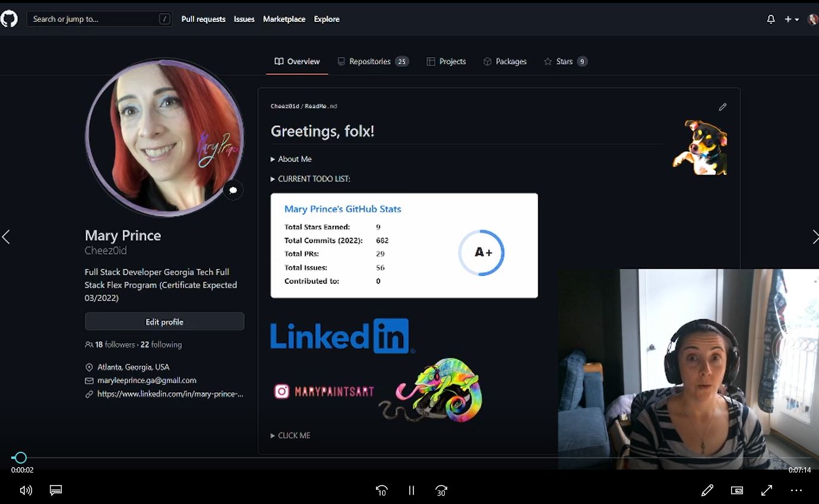Expand the CLICK ME section
Image resolution: width=819 pixels, height=504 pixels.
click(290, 435)
